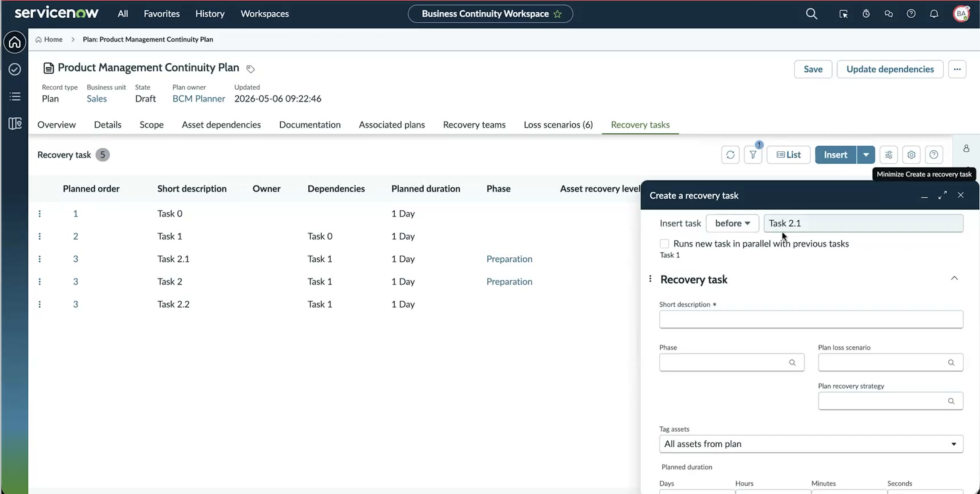The image size is (980, 494).
Task: Open the Tag assets dropdown
Action: click(x=811, y=444)
